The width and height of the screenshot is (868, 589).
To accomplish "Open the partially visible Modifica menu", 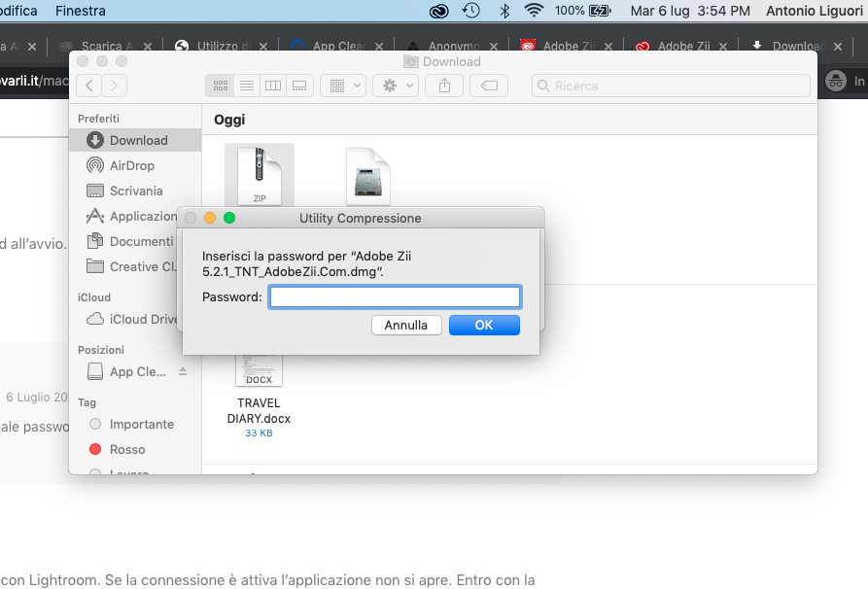I will pyautogui.click(x=18, y=11).
